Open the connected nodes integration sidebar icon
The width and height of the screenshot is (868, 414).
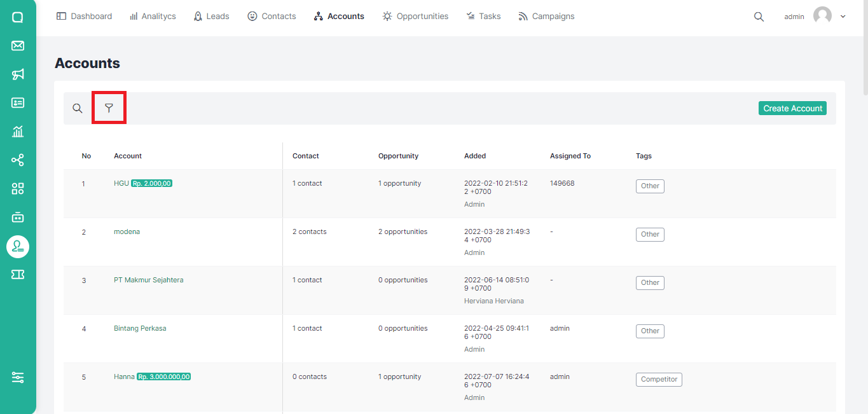tap(18, 160)
